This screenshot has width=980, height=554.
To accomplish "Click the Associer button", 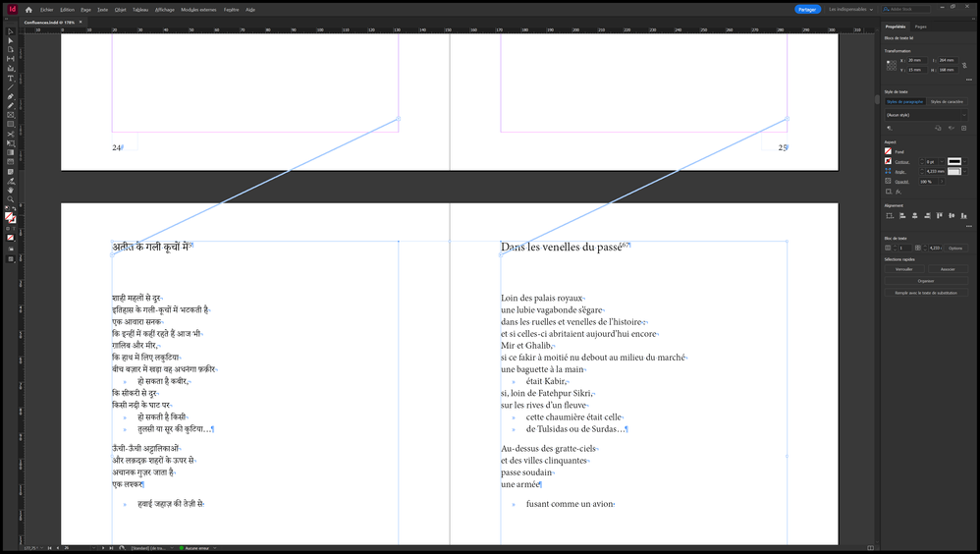I will point(948,269).
